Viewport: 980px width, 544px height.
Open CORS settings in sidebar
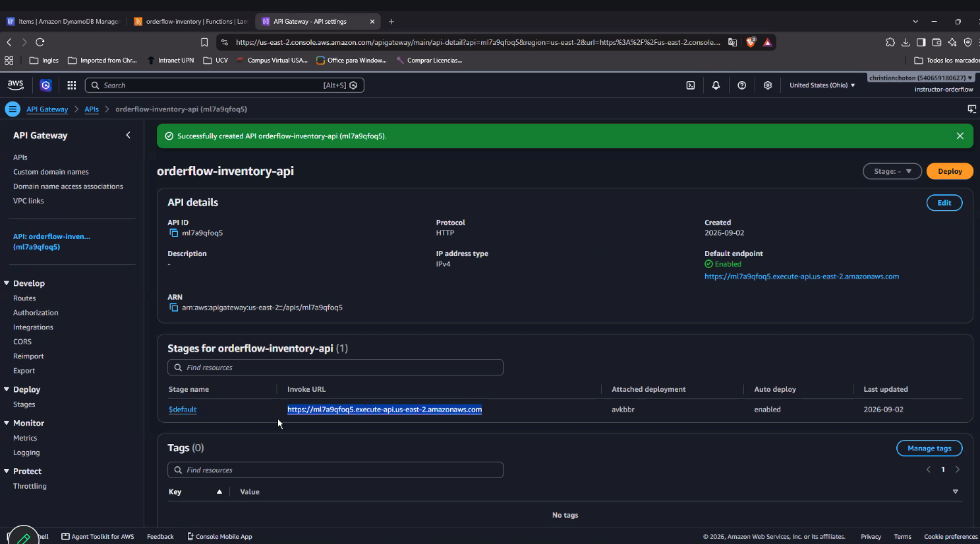(x=22, y=342)
